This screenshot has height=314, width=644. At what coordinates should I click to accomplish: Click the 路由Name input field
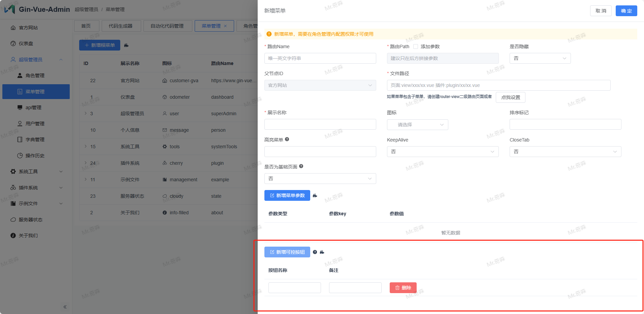pyautogui.click(x=320, y=58)
